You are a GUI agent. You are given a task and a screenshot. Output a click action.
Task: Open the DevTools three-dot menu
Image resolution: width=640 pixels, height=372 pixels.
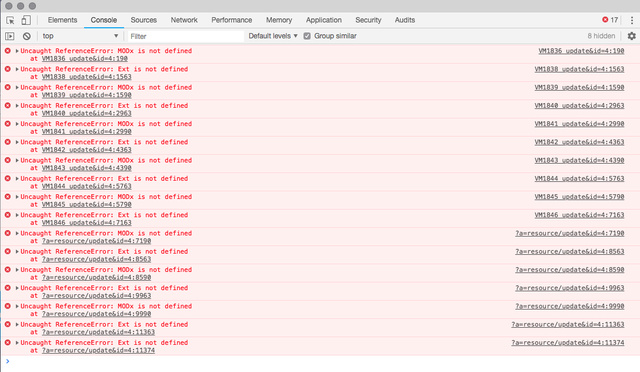tap(632, 20)
